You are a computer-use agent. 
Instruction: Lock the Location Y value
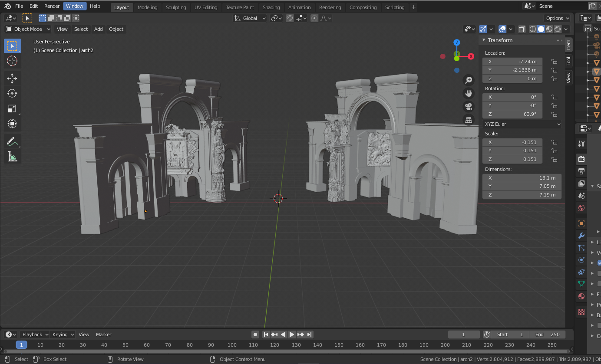tap(554, 70)
